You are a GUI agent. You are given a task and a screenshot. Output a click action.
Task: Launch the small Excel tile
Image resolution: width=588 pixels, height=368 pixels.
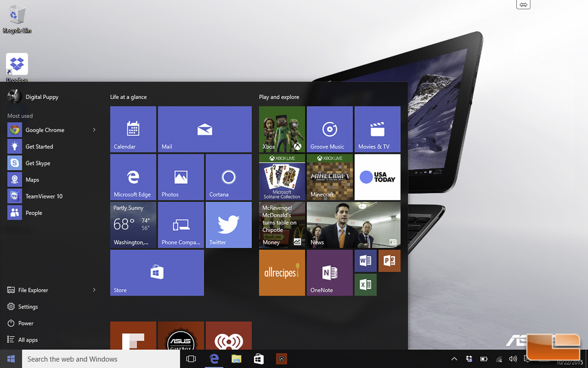(366, 284)
